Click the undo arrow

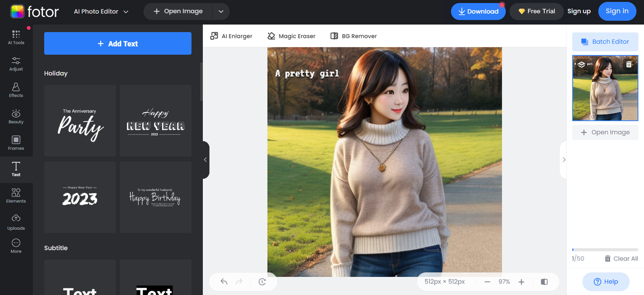[224, 282]
